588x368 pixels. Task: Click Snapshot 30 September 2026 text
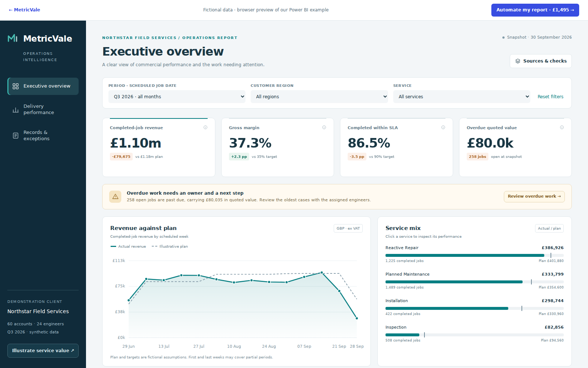click(x=539, y=38)
